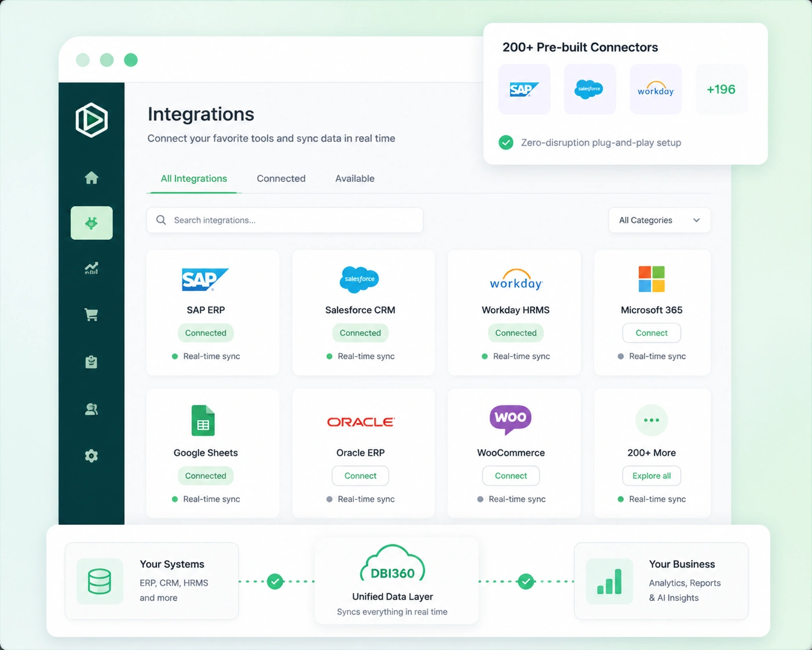The image size is (812, 650).
Task: Click Connect on WooCommerce
Action: coord(511,476)
